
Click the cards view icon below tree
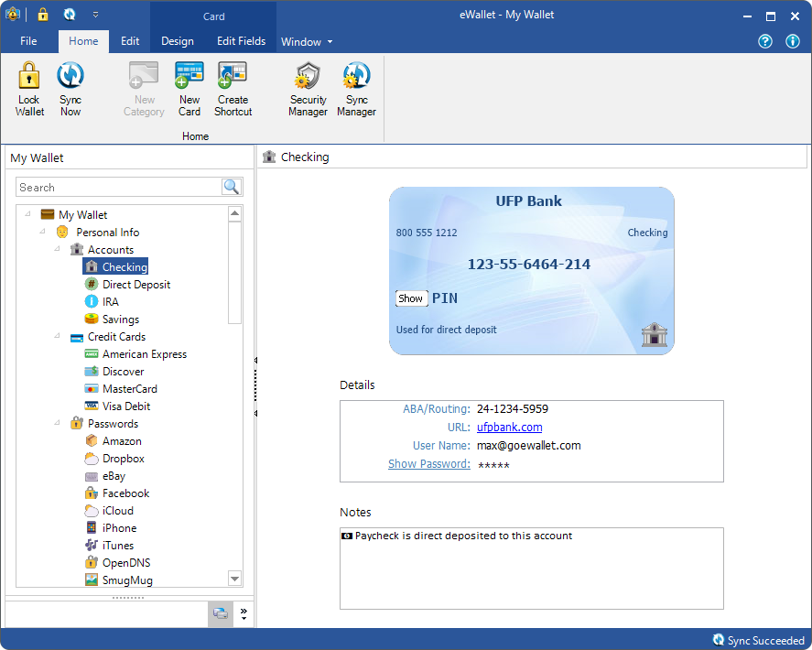pyautogui.click(x=221, y=614)
